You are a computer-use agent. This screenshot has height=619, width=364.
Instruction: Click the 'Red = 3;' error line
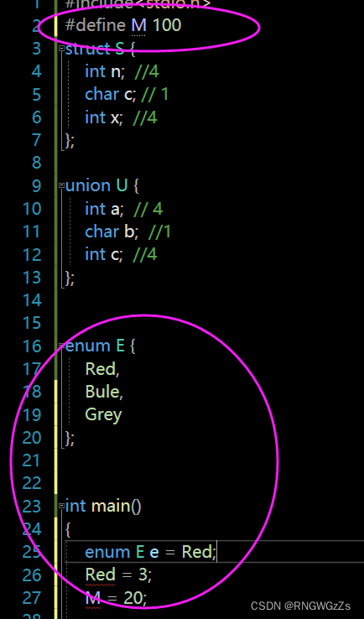tap(118, 575)
